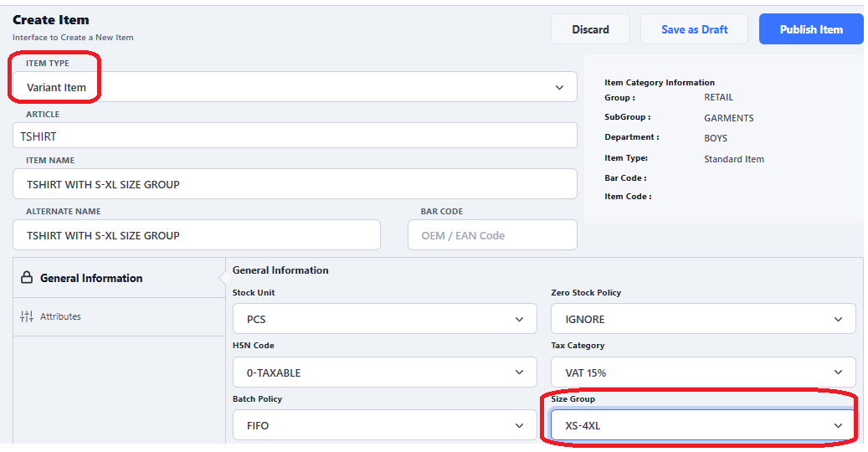This screenshot has width=868, height=452.
Task: Click Save as Draft
Action: coord(694,29)
